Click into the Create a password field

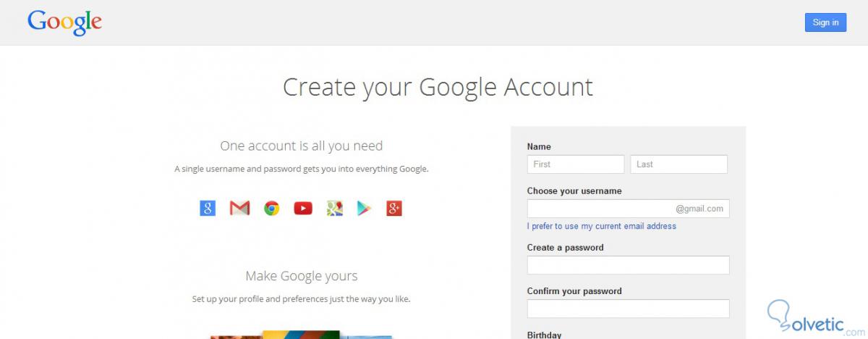coord(628,265)
